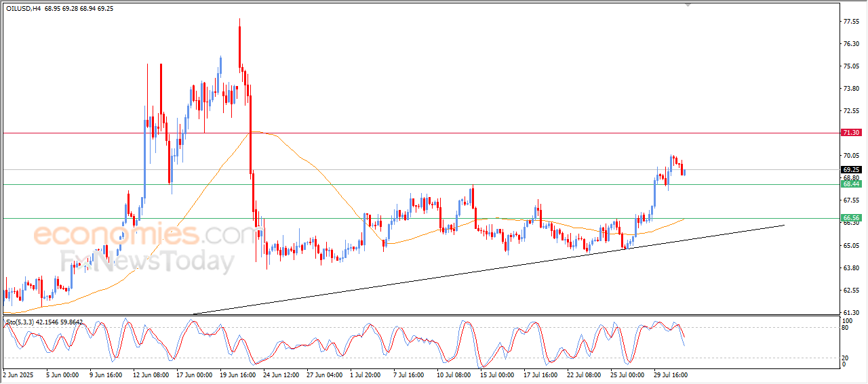The width and height of the screenshot is (868, 384).
Task: Click the stochastic 20 level label
Action: point(845,358)
